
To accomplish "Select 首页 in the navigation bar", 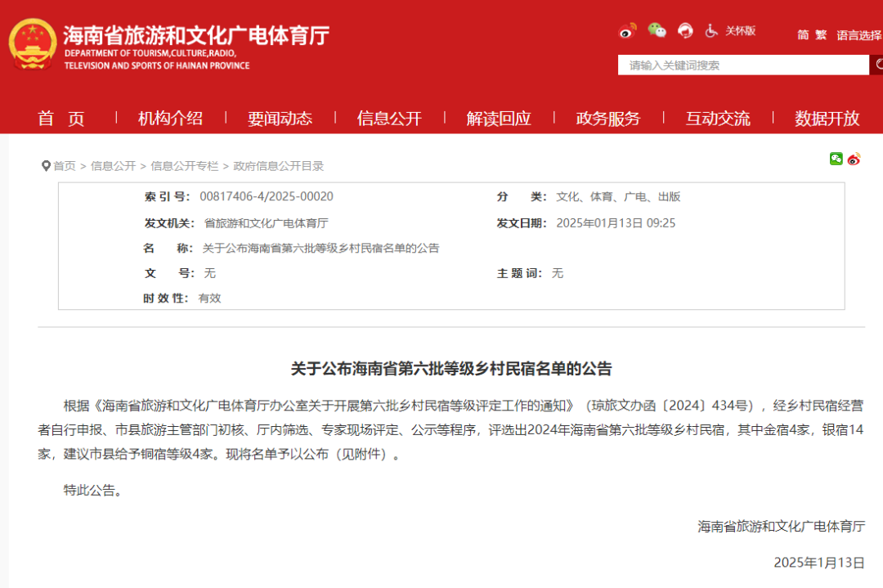I will pos(61,119).
